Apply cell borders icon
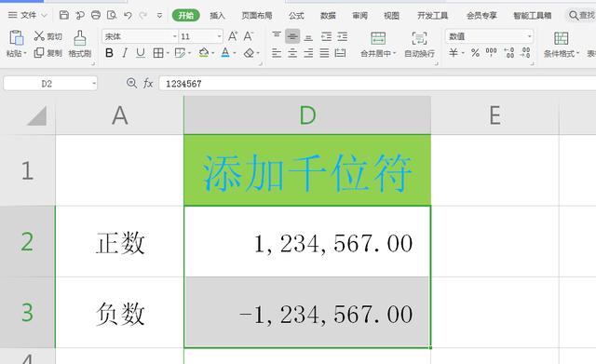The image size is (596, 364). coord(158,53)
